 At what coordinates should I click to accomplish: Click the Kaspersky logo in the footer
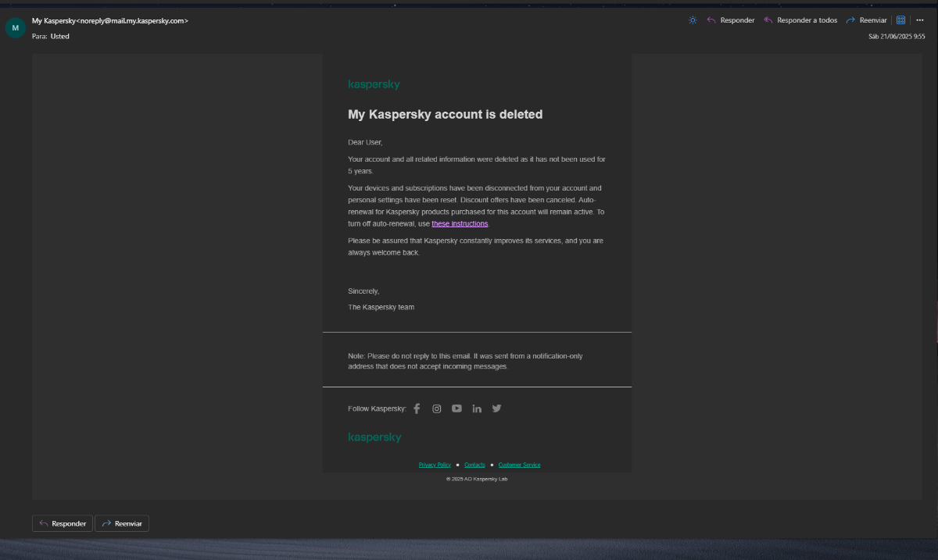(x=374, y=437)
